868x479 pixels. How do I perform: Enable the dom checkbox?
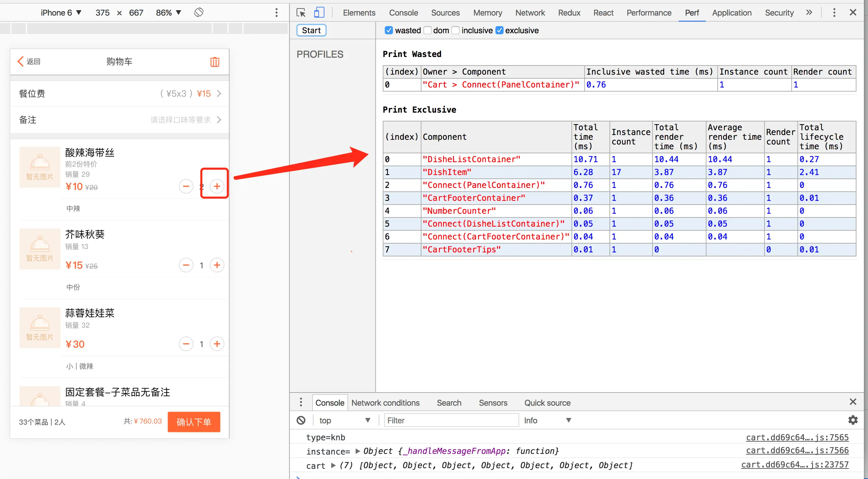[428, 31]
